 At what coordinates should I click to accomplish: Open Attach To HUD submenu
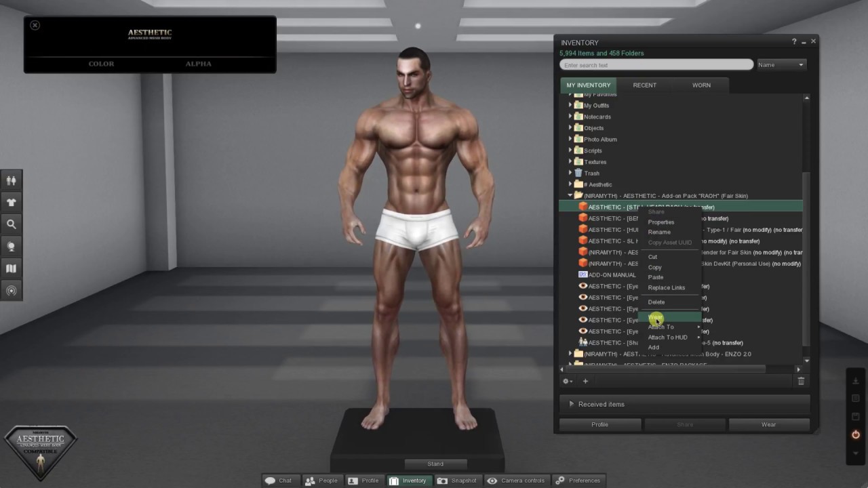668,338
